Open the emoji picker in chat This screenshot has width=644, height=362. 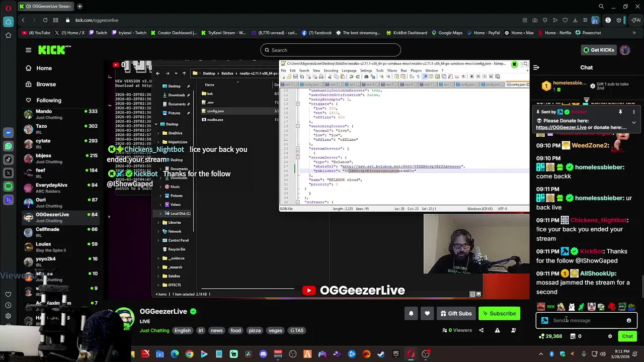628,320
